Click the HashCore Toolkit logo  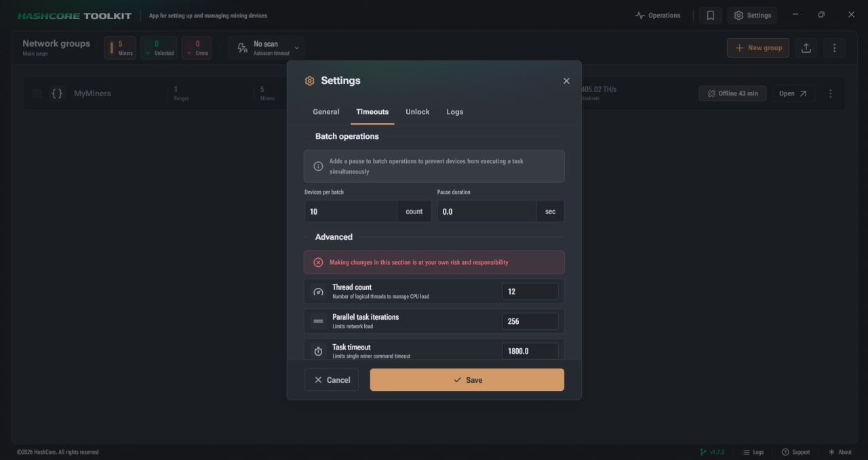[75, 16]
